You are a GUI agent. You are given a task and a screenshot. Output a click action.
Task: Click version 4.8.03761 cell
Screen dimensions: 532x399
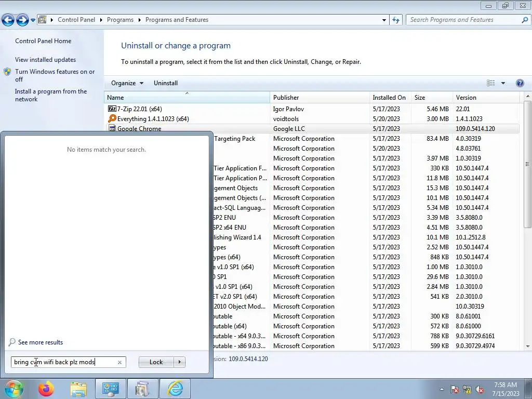[x=468, y=148]
